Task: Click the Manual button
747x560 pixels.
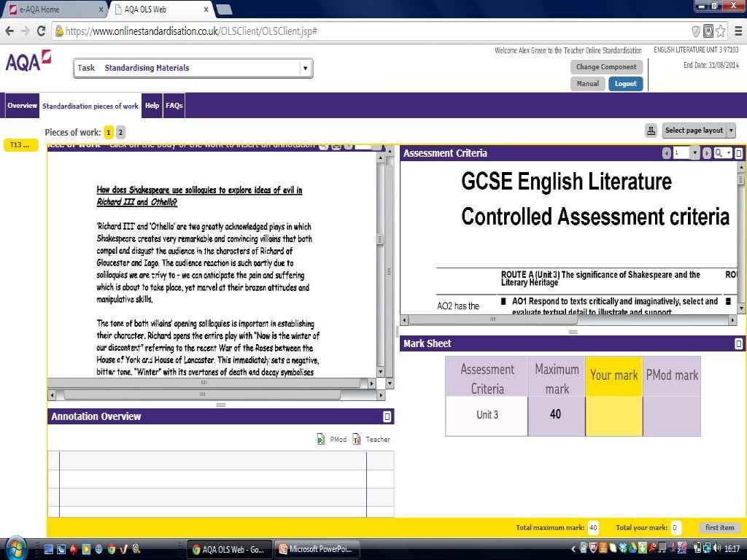Action: pyautogui.click(x=588, y=84)
